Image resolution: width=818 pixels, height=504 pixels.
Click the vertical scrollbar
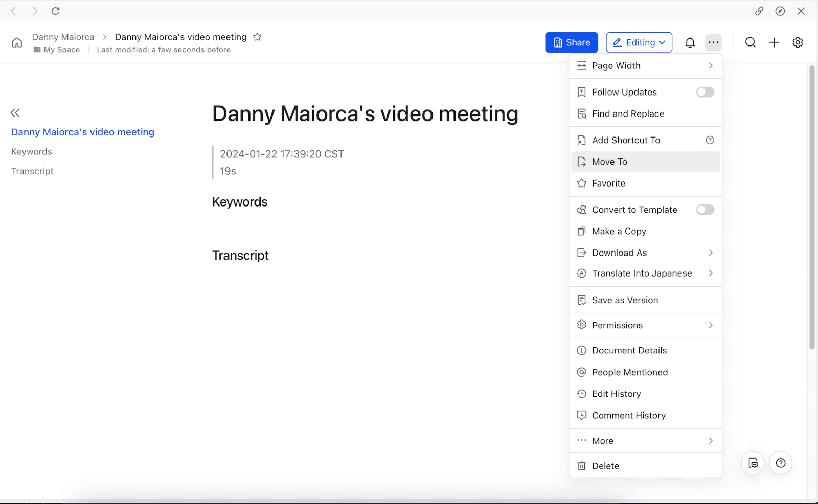pos(812,207)
